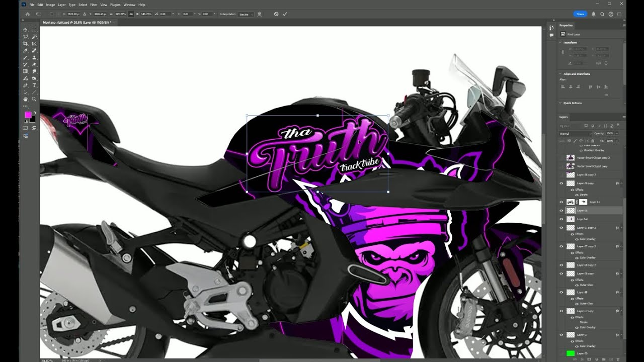Collapse the Align and Distribute section
The height and width of the screenshot is (362, 644).
(560, 74)
